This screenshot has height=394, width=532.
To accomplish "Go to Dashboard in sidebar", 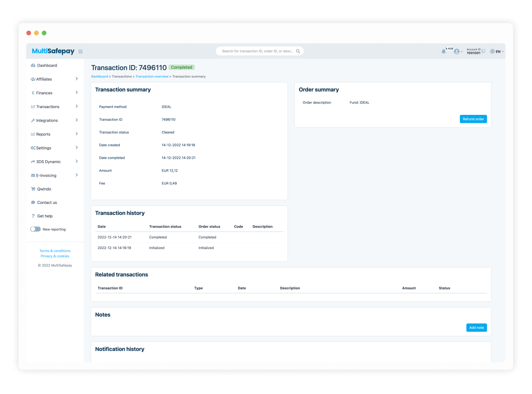I will (x=47, y=65).
